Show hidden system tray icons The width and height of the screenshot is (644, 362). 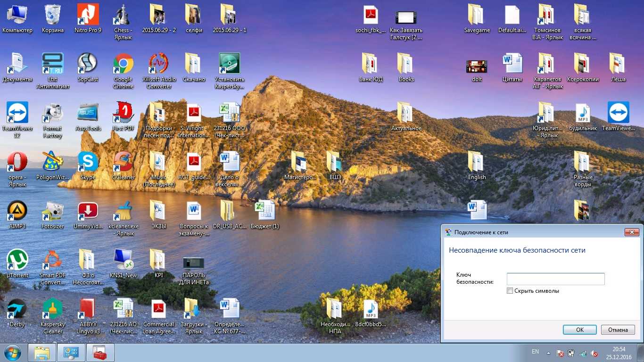point(548,353)
